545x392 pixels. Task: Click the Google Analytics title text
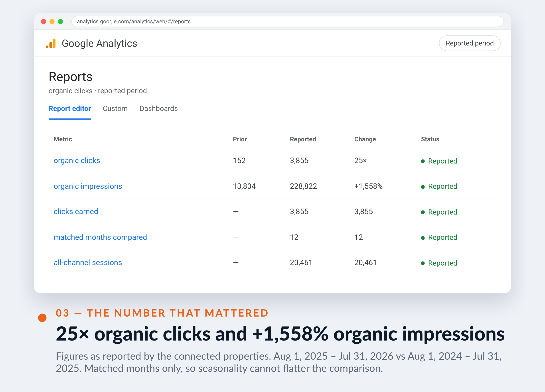(x=99, y=43)
